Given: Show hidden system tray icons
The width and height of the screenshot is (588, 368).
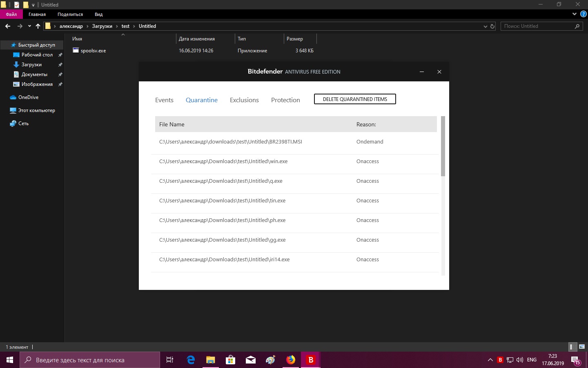Looking at the screenshot, I should pyautogui.click(x=490, y=360).
